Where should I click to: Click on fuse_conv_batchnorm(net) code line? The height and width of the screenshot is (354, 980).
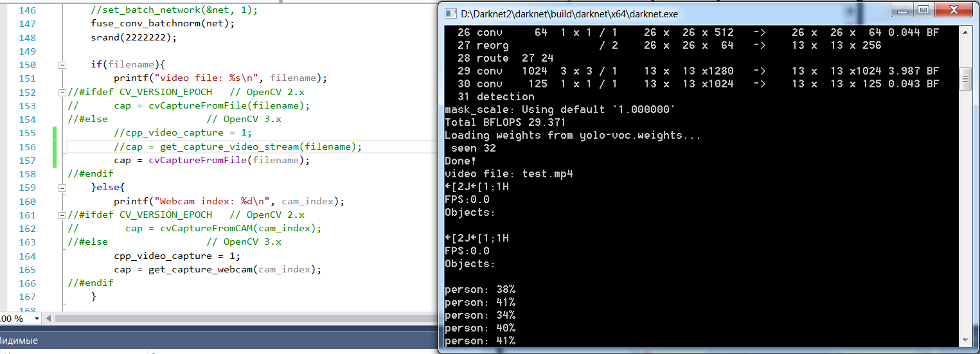point(163,24)
